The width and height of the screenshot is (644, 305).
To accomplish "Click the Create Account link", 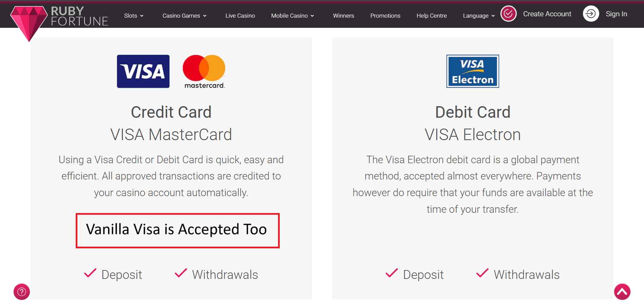I will tap(547, 14).
